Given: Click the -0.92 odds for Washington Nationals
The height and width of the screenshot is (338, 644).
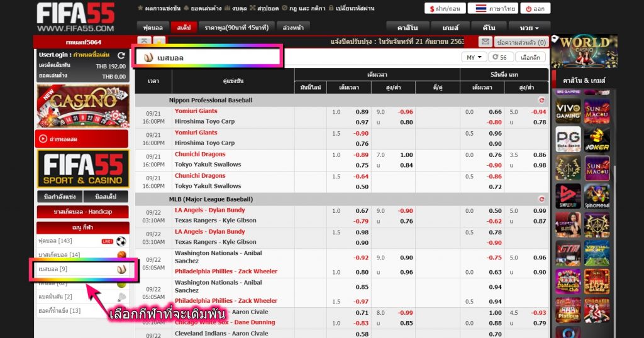Looking at the screenshot, I should [361, 258].
